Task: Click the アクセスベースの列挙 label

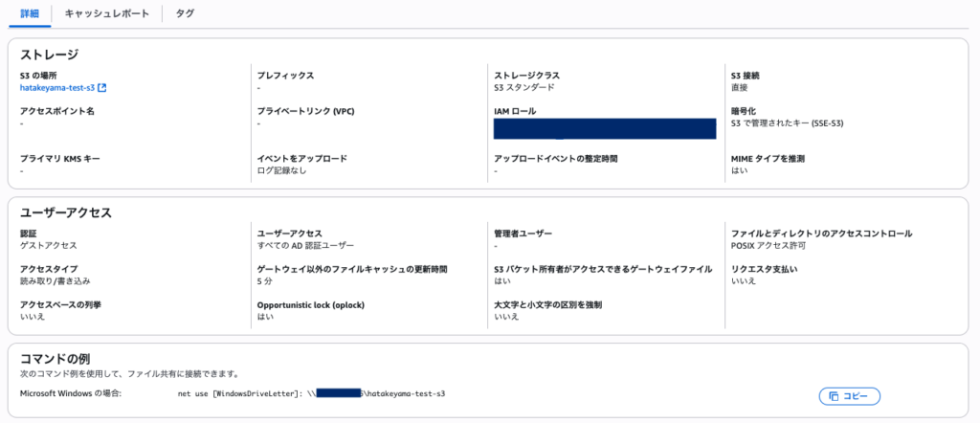Action: [x=60, y=305]
